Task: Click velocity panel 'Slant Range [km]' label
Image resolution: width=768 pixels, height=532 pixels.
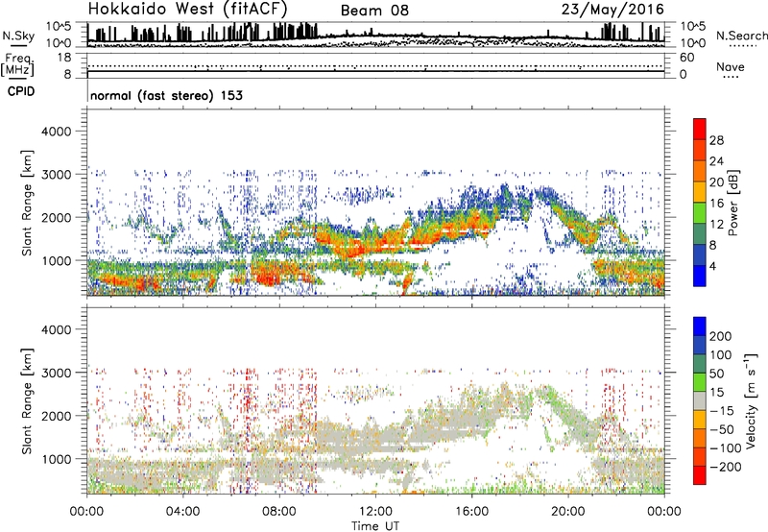Action: (28, 401)
